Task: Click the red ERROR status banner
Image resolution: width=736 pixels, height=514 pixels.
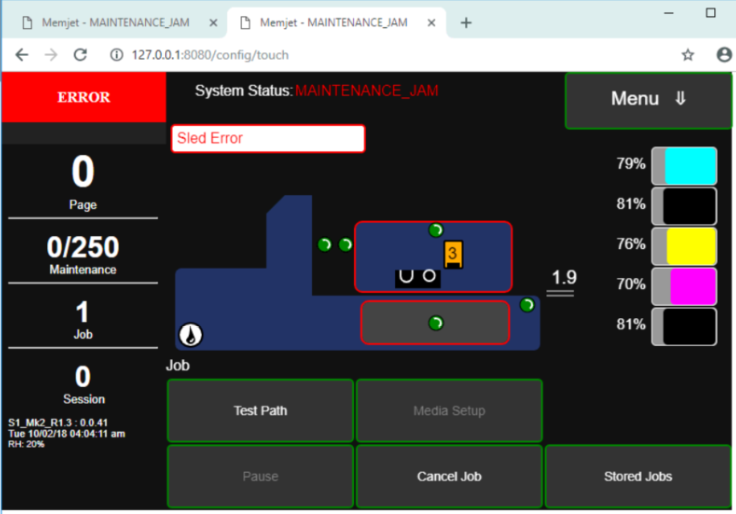Action: (84, 97)
